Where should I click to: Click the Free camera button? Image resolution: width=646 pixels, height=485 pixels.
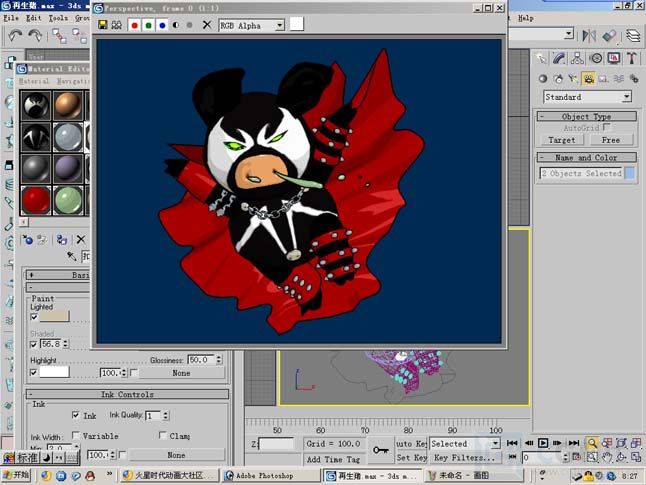click(x=611, y=140)
